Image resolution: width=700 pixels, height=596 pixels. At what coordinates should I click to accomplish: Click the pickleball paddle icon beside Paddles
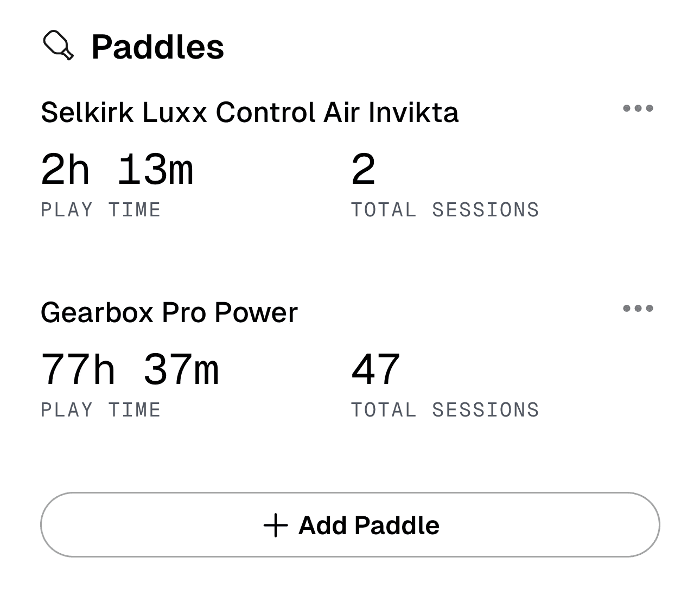tap(58, 46)
